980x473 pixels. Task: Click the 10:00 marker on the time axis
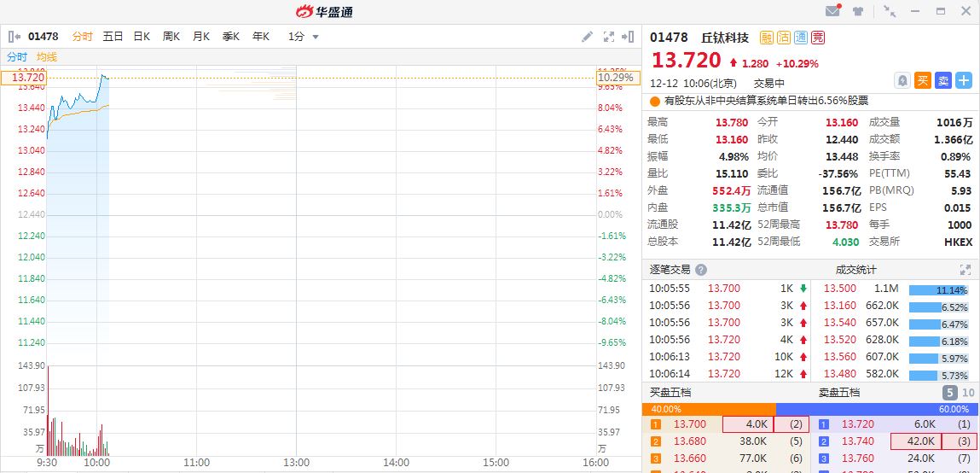(96, 463)
